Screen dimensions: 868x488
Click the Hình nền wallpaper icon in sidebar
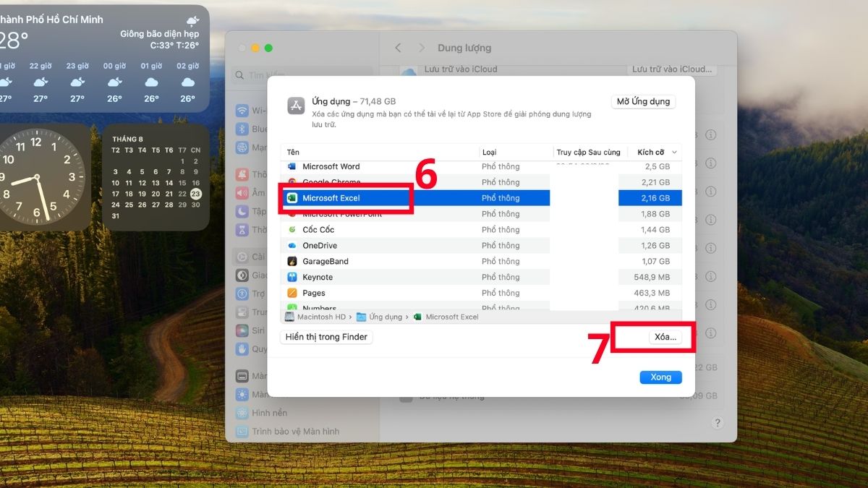[x=242, y=413]
